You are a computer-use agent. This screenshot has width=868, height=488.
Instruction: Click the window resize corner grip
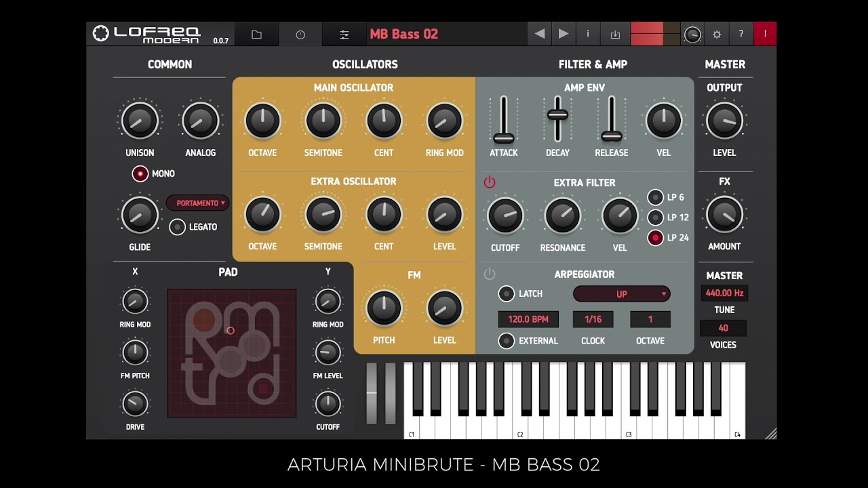(771, 434)
